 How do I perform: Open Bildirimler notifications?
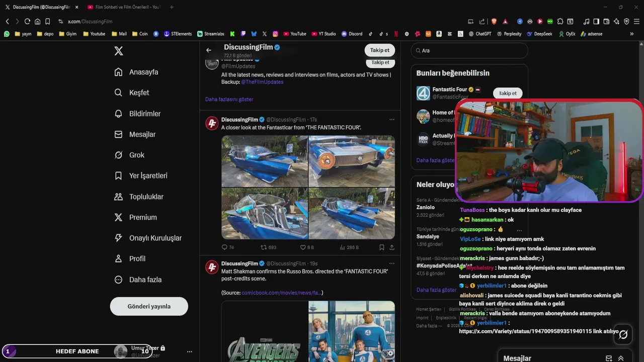click(x=138, y=114)
